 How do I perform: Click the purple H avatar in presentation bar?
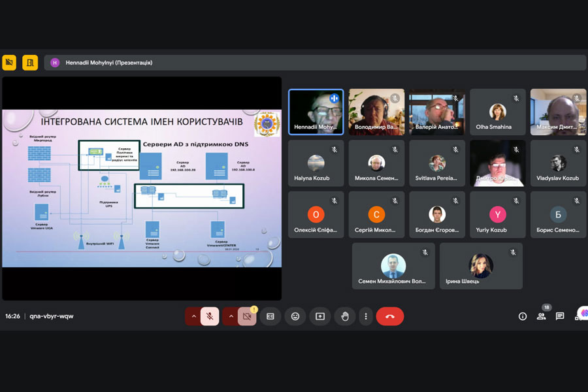55,63
